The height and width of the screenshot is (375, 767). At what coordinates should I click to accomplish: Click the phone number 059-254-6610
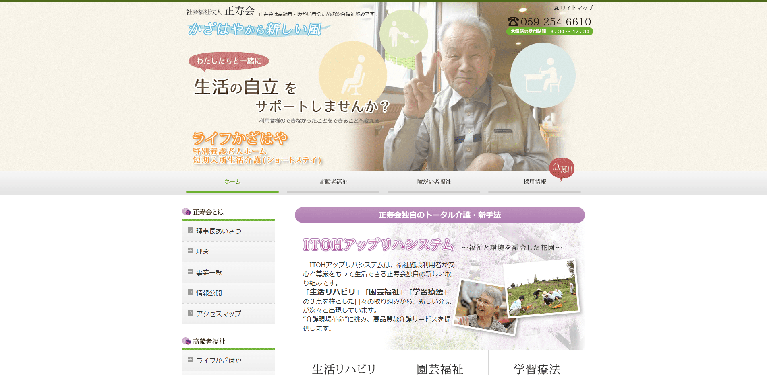pyautogui.click(x=555, y=22)
